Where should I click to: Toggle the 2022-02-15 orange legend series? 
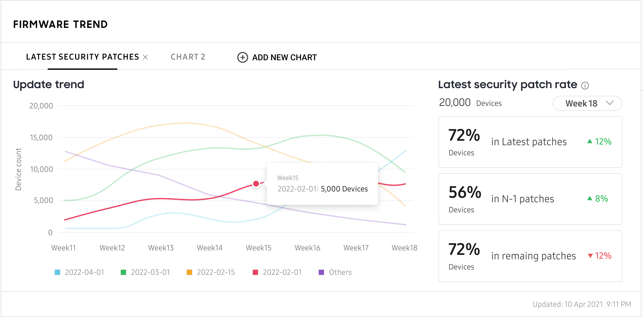[211, 272]
